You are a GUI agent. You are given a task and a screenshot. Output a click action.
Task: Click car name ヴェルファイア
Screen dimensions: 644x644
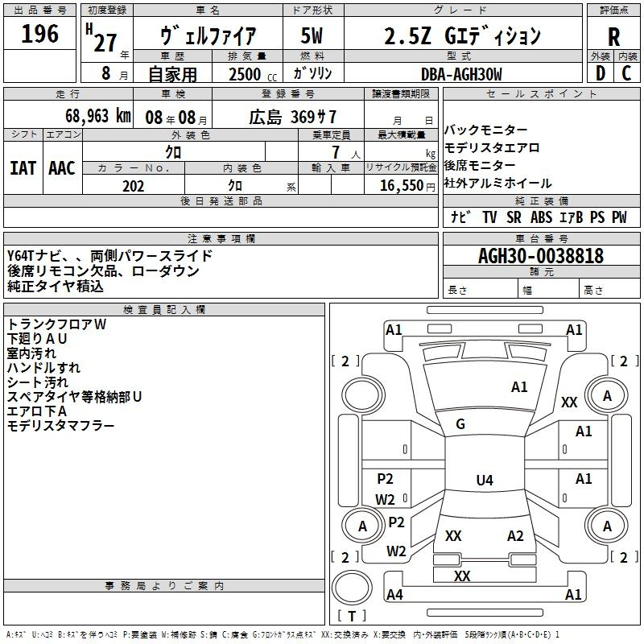(208, 35)
